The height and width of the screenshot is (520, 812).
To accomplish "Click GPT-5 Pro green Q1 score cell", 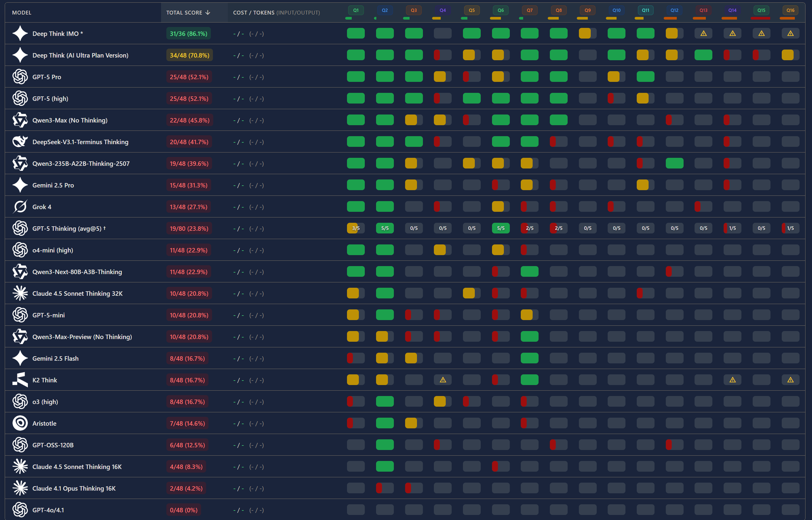I will click(356, 77).
